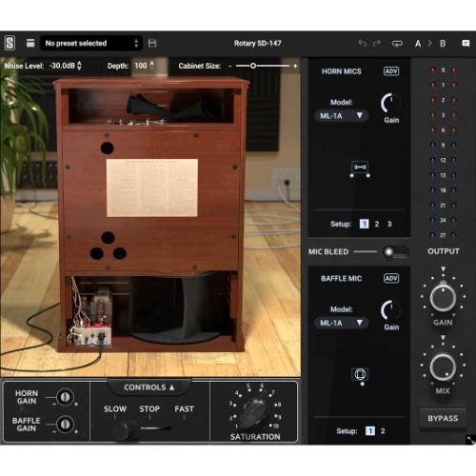Click the redo arrow icon

[x=377, y=43]
